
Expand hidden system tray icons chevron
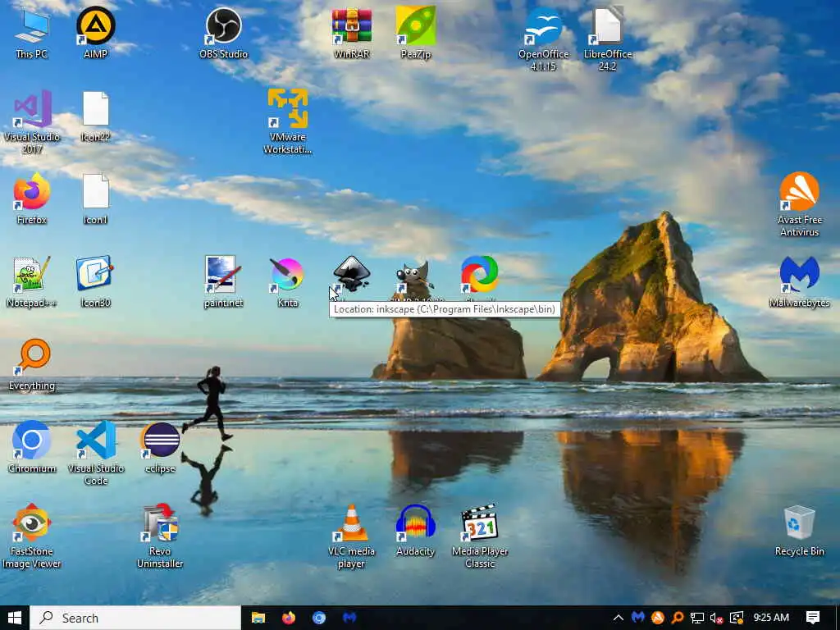pos(618,618)
